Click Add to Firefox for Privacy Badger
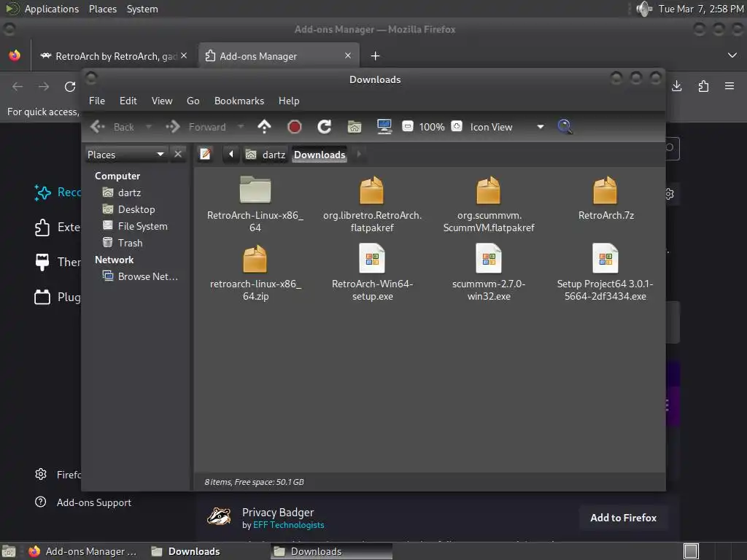Image resolution: width=747 pixels, height=560 pixels. tap(623, 518)
